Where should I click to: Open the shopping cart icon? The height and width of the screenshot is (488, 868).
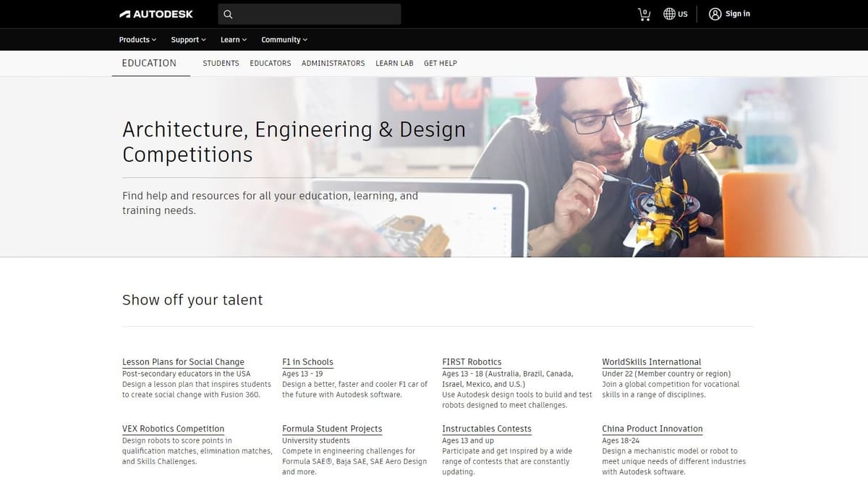[x=644, y=14]
